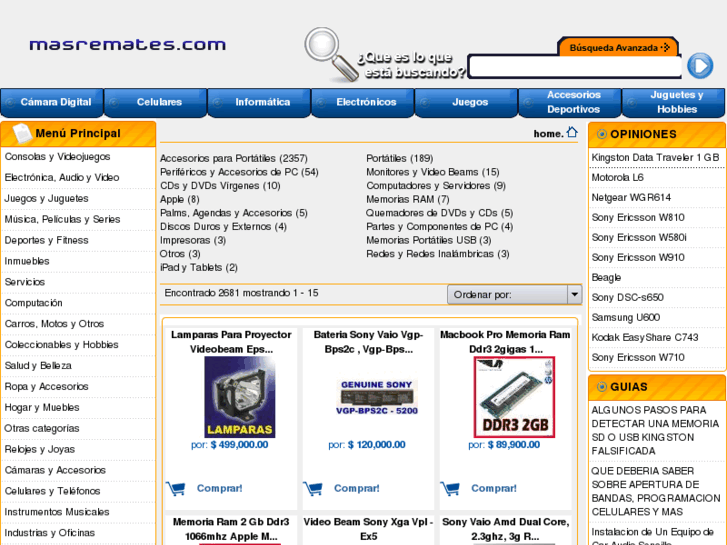This screenshot has height=545, width=727.
Task: Go to Celulares nav tab
Action: tap(155, 103)
